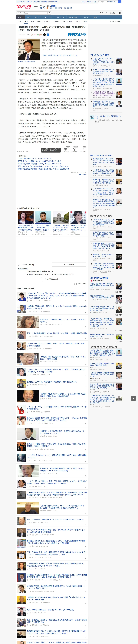Open the スポーツ category
Screen dimensions: 138x644
pos(56,21)
